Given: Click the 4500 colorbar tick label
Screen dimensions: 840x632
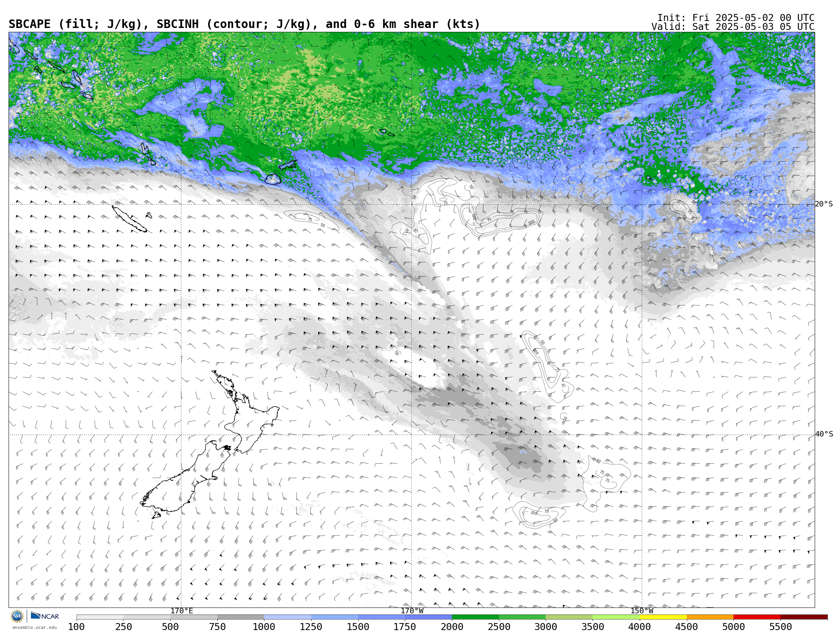Looking at the screenshot, I should tap(686, 627).
